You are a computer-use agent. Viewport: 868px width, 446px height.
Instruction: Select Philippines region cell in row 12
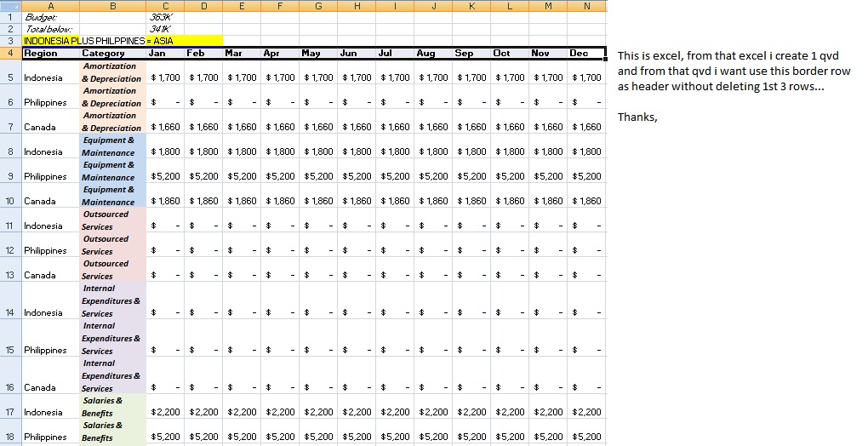click(x=50, y=244)
